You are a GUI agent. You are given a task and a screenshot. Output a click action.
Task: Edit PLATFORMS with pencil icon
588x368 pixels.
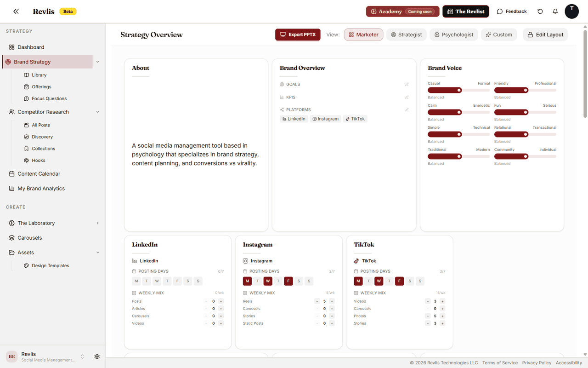(407, 109)
